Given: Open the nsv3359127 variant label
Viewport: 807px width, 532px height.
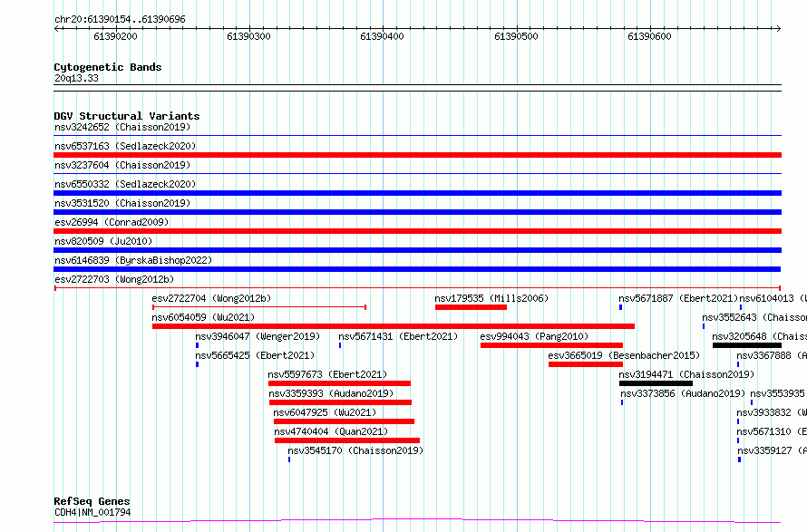Looking at the screenshot, I should click(x=772, y=450).
